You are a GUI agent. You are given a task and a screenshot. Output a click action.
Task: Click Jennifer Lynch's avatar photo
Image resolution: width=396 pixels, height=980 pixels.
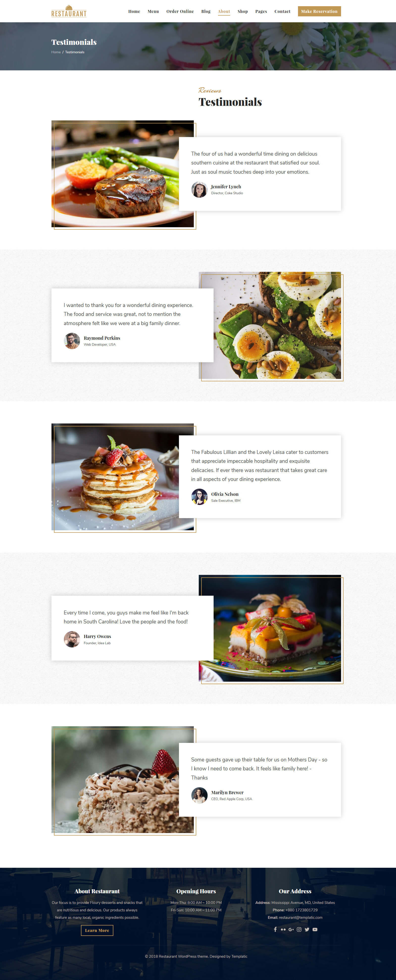199,190
